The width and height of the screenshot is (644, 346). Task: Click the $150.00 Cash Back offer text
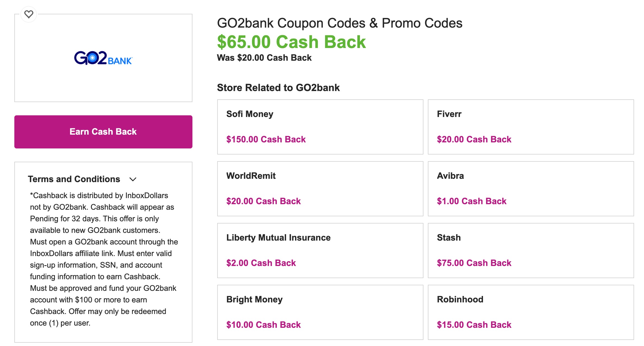point(266,139)
